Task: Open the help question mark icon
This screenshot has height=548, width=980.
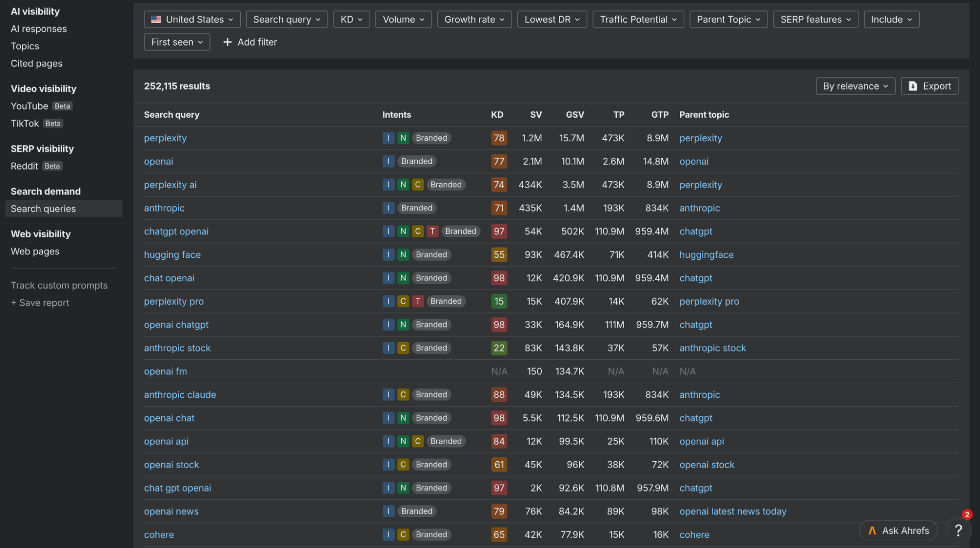Action: pos(958,530)
